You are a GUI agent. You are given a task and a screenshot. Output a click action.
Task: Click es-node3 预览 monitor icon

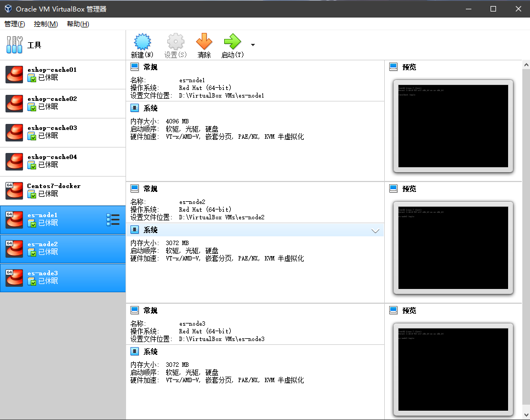click(x=394, y=310)
